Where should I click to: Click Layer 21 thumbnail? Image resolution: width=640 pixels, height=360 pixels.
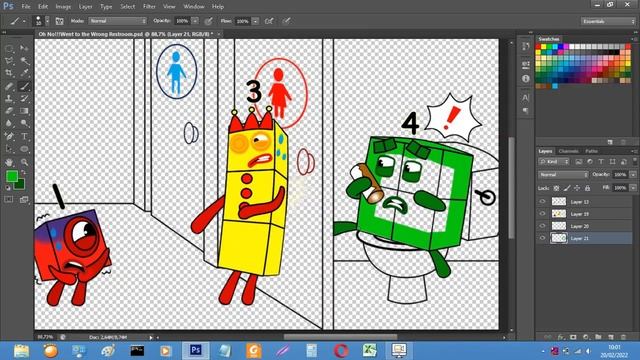click(559, 238)
